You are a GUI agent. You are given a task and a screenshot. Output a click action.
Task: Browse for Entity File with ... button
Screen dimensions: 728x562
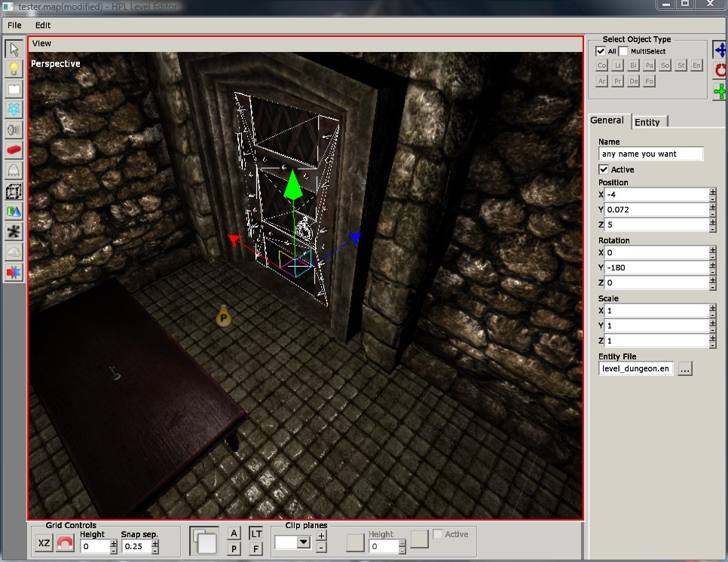coord(684,369)
